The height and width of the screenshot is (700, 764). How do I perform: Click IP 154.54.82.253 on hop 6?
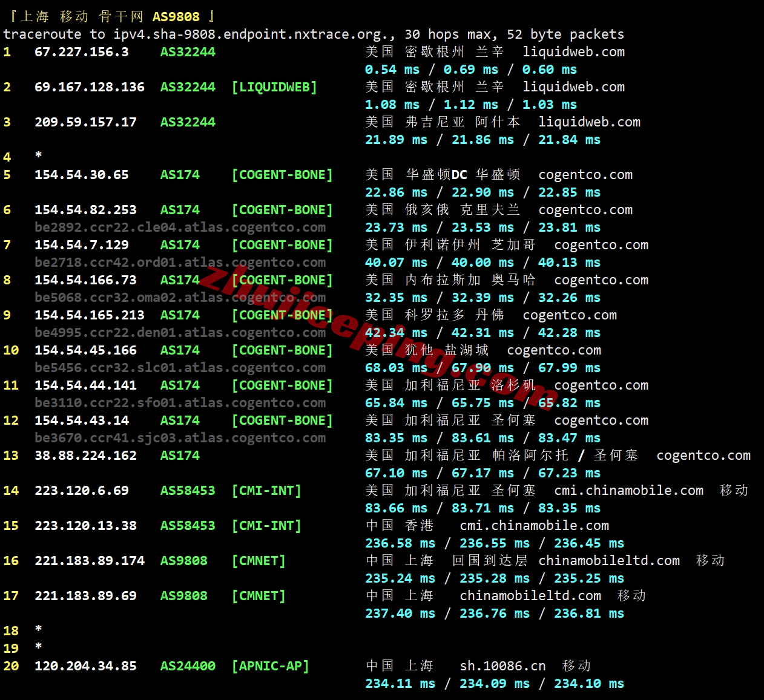[85, 210]
